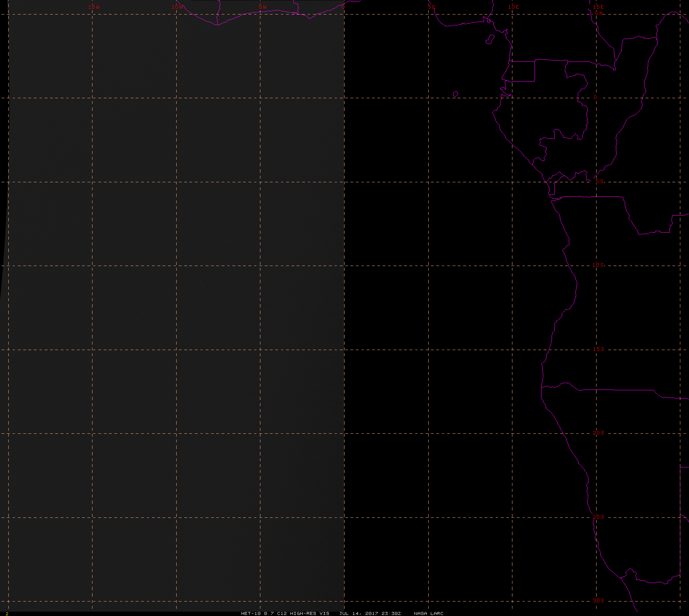Click the 5S latitude label
The image size is (689, 616).
pos(600,181)
